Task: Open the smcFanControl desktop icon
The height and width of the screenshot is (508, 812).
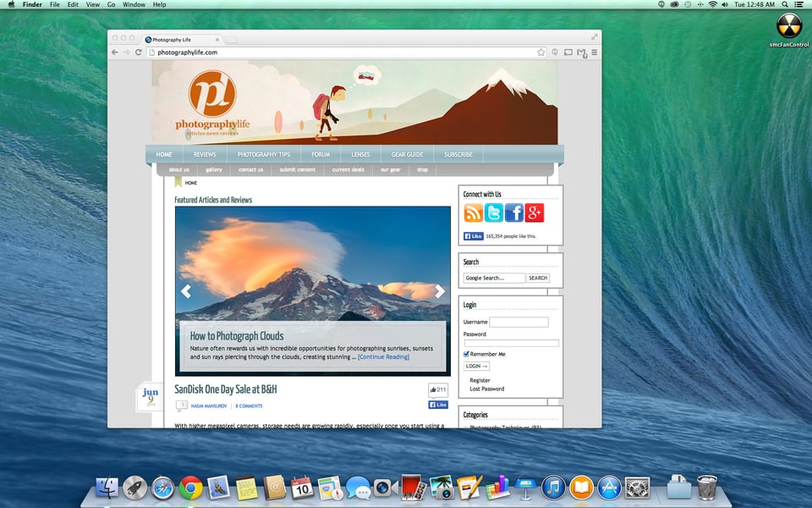Action: (x=788, y=30)
